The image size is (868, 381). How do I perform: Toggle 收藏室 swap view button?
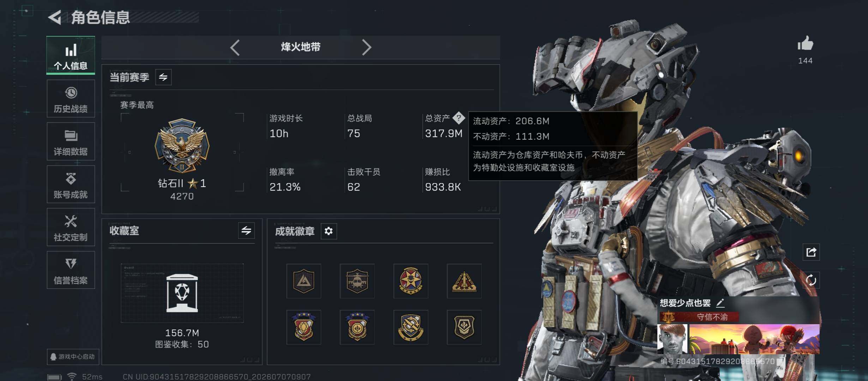point(246,231)
